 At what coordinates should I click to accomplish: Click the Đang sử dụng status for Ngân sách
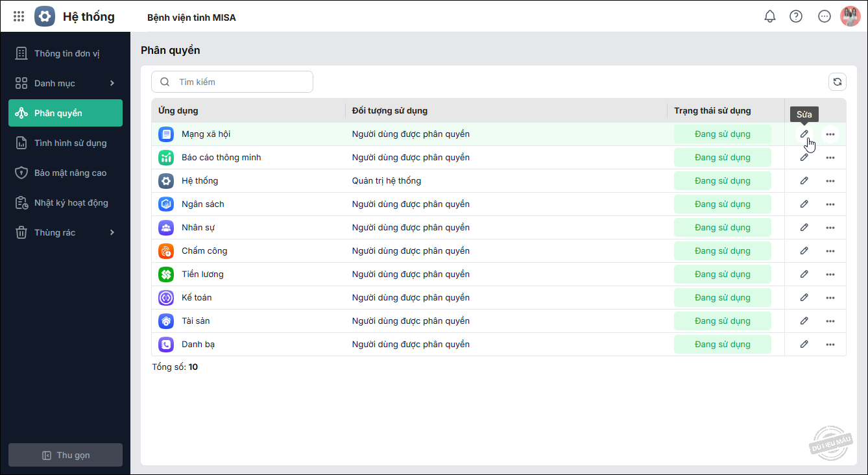click(722, 204)
